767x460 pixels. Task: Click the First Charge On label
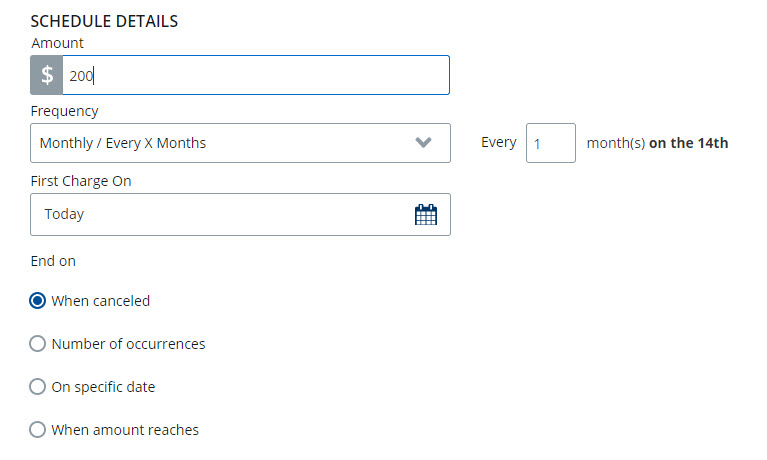pyautogui.click(x=81, y=181)
